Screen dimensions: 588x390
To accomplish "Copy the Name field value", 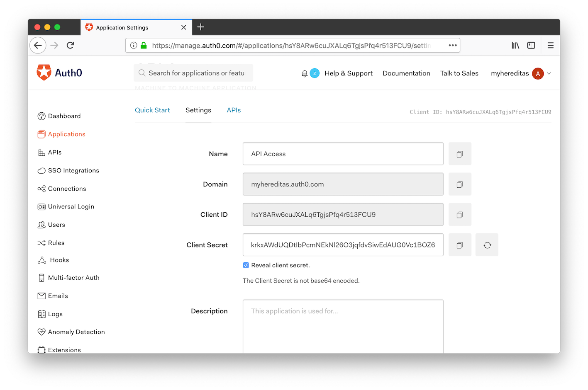I will tap(460, 154).
